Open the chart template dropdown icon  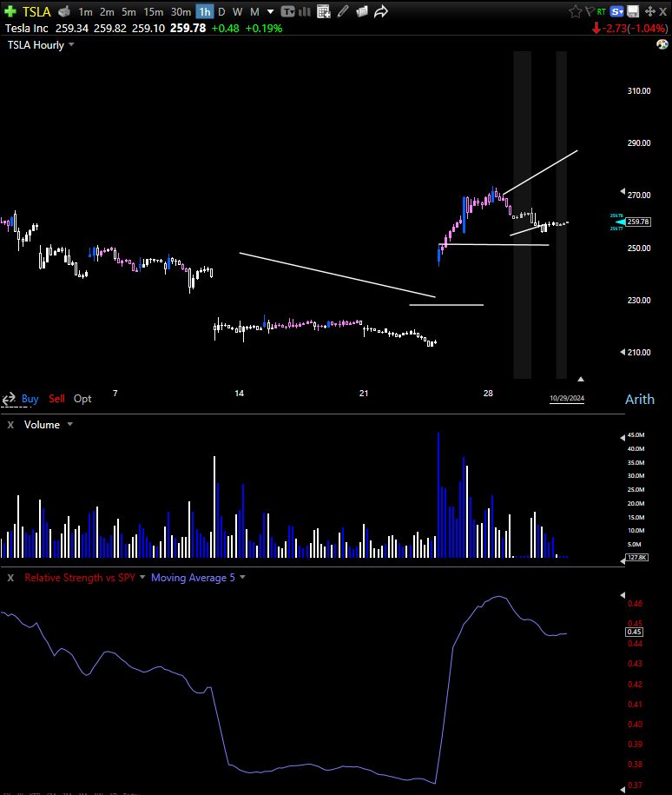point(288,11)
